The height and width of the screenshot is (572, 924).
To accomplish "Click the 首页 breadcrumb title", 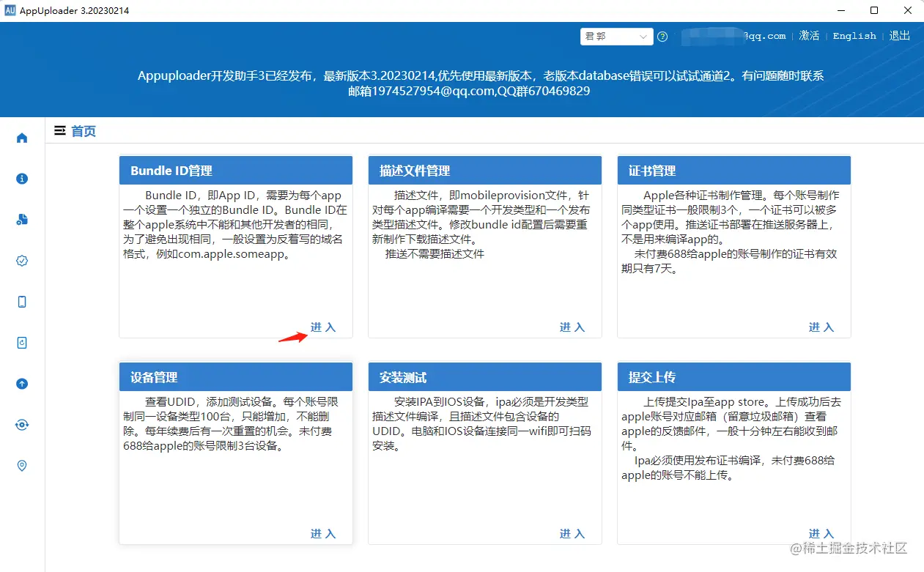I will point(84,131).
